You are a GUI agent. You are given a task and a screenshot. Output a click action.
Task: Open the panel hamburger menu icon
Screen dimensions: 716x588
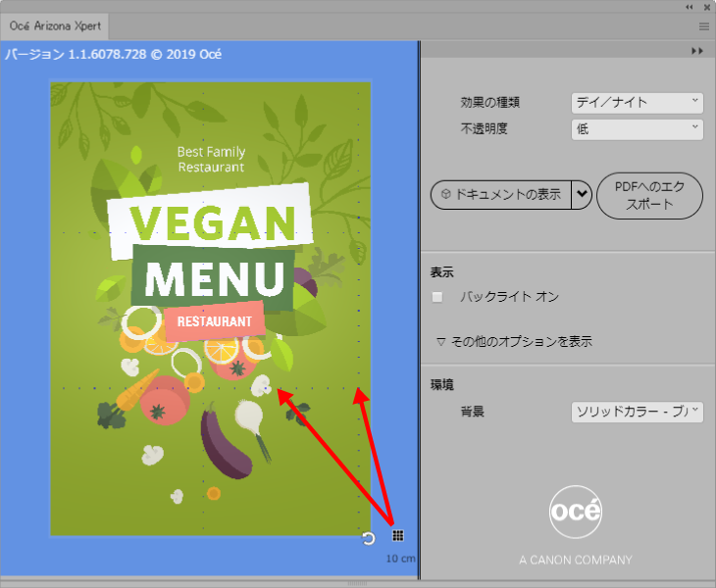click(x=704, y=26)
